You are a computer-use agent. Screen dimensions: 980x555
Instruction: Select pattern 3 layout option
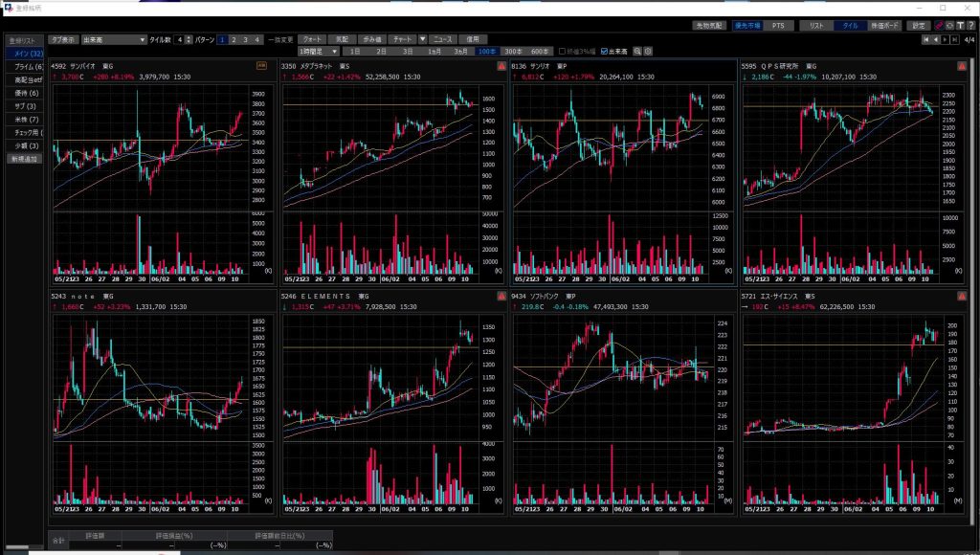[x=245, y=39]
